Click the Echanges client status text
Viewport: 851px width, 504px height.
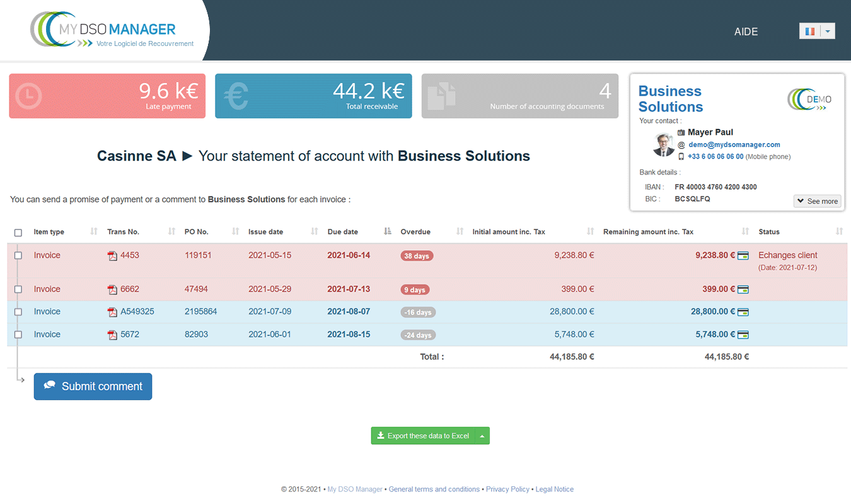tap(788, 256)
